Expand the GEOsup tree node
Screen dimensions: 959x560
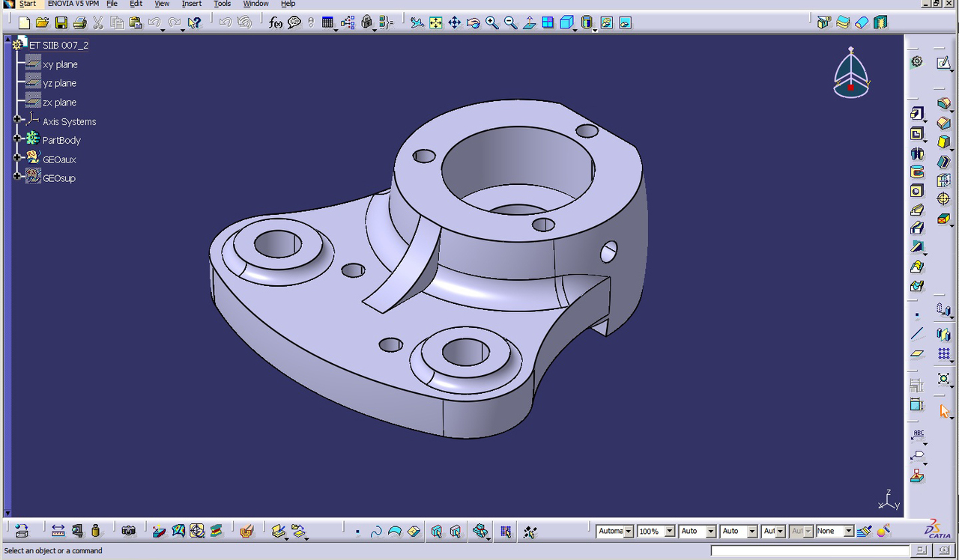coord(17,177)
